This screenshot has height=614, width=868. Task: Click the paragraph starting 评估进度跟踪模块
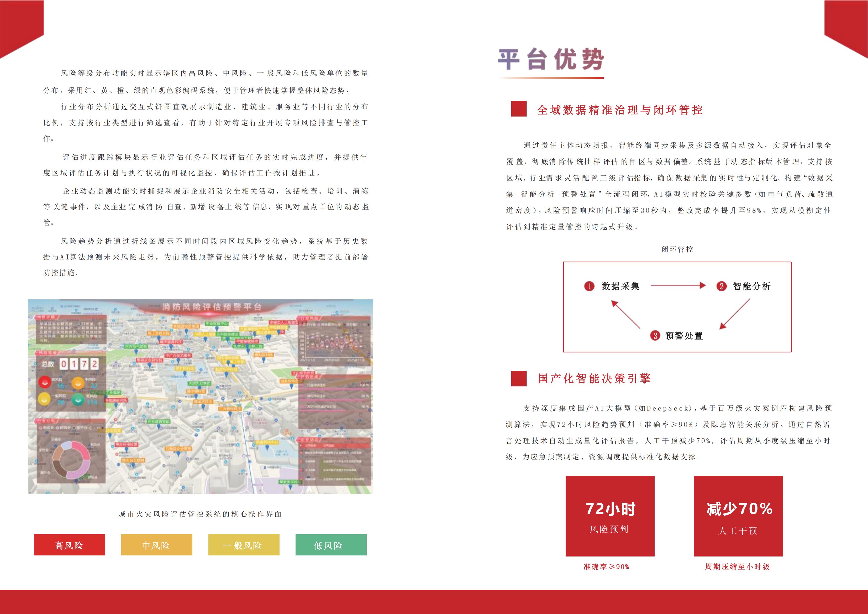(x=206, y=165)
